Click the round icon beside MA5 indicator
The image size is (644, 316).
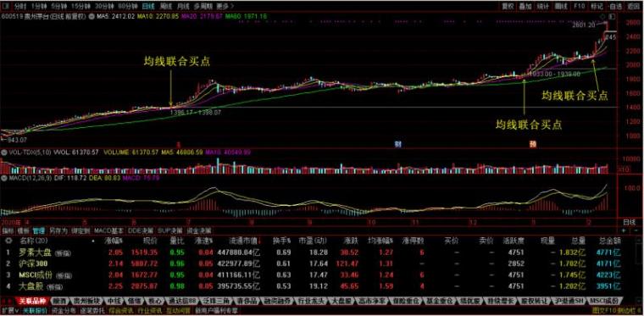point(92,16)
